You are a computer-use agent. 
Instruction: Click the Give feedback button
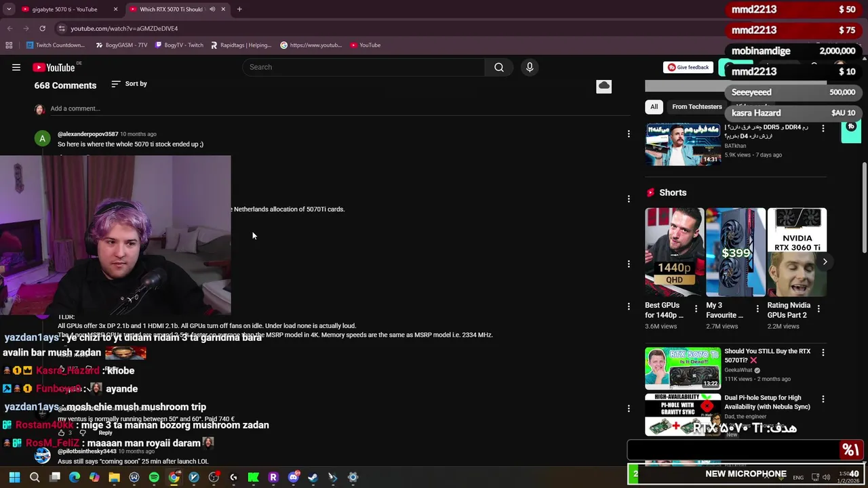click(x=688, y=67)
